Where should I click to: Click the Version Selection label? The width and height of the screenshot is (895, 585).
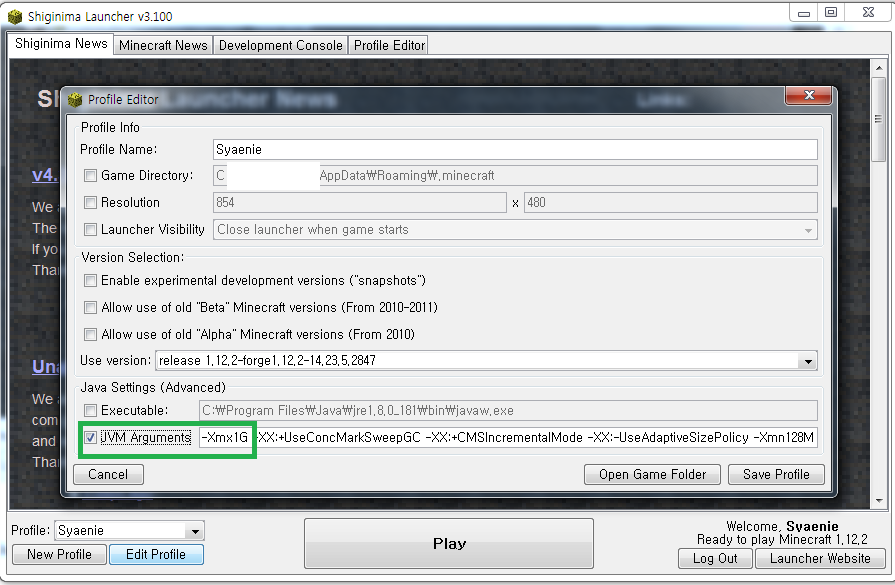pyautogui.click(x=132, y=257)
